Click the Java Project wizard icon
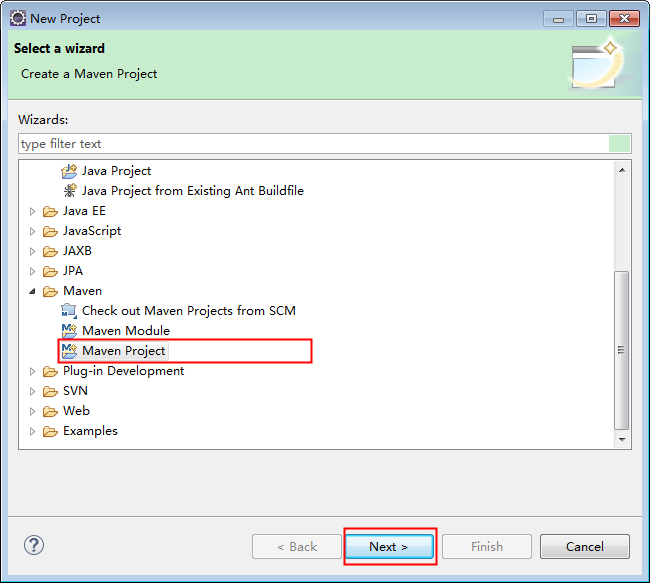This screenshot has height=583, width=650. coord(69,171)
